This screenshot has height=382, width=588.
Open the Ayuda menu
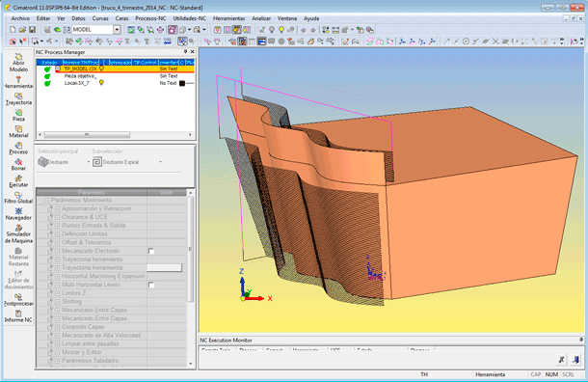311,18
